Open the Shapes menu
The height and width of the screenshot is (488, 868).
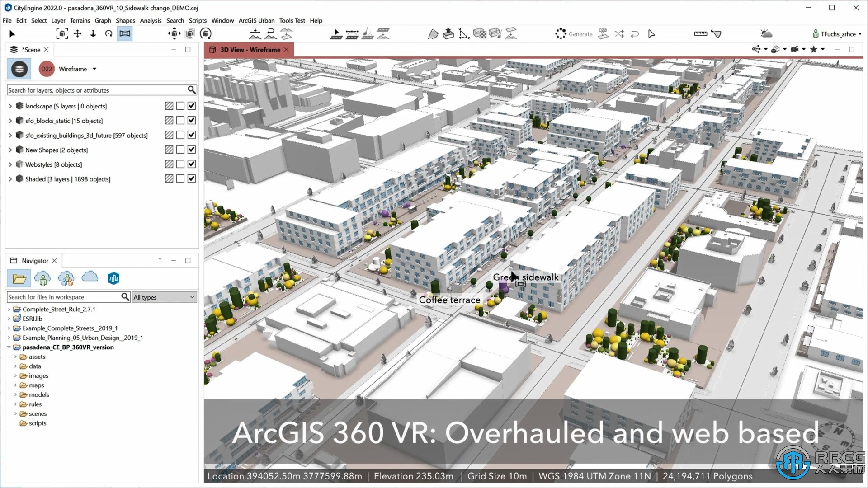(x=125, y=20)
